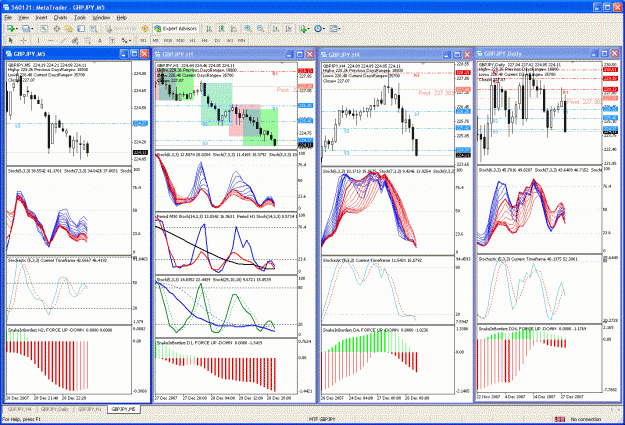Open the New Chart toolbar button
Screen dimensions: 625x425
[x=10, y=28]
